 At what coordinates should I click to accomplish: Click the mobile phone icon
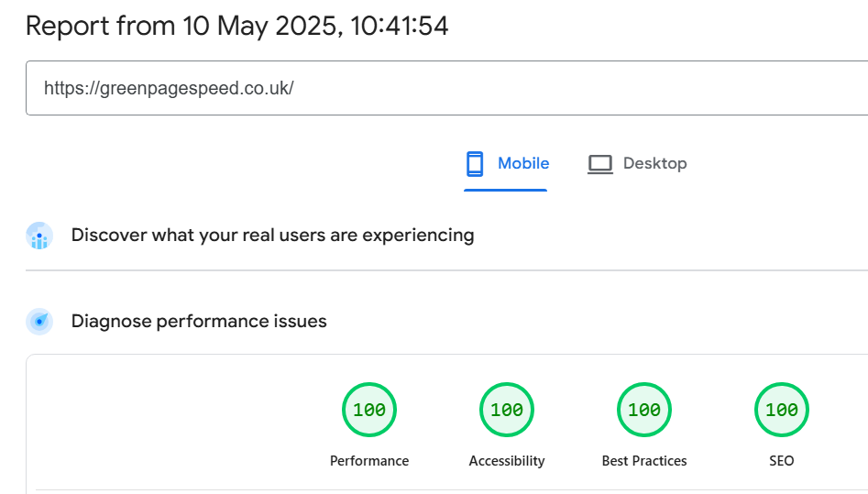coord(474,164)
